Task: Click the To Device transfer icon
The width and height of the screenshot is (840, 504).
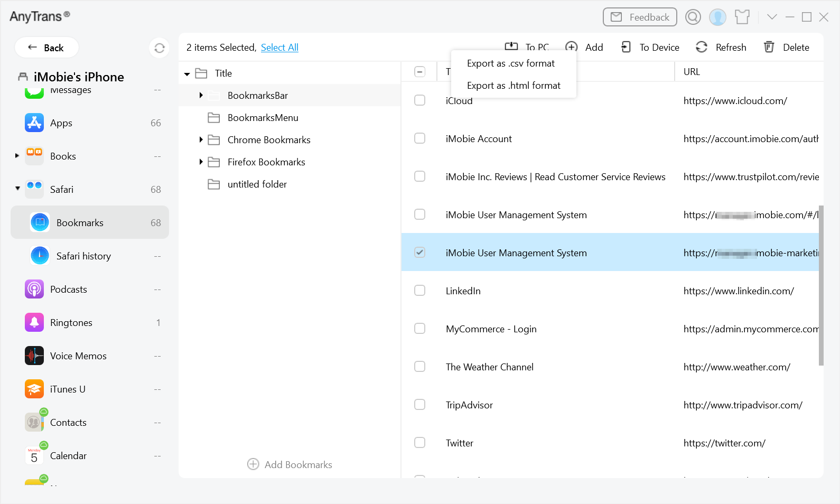Action: coord(626,47)
